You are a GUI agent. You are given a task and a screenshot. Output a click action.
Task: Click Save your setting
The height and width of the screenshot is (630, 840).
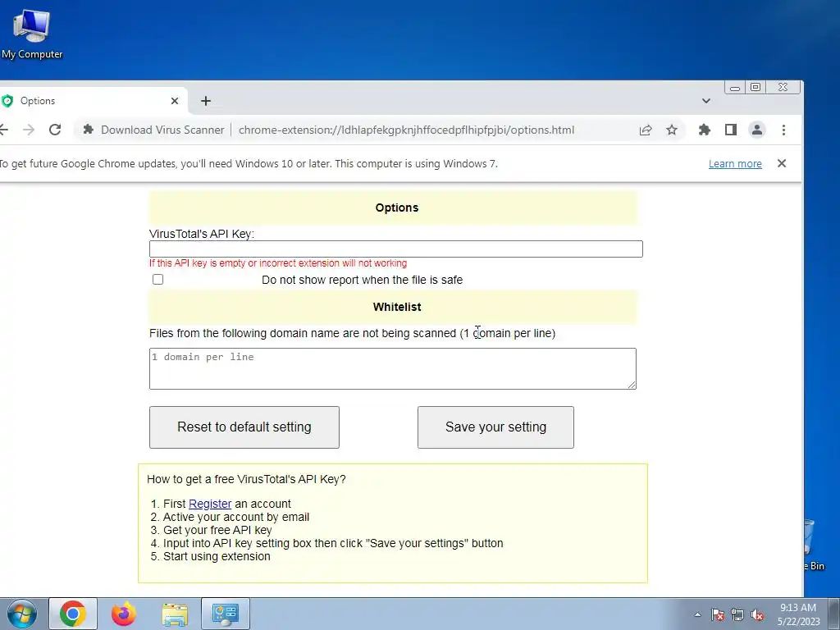click(x=495, y=427)
